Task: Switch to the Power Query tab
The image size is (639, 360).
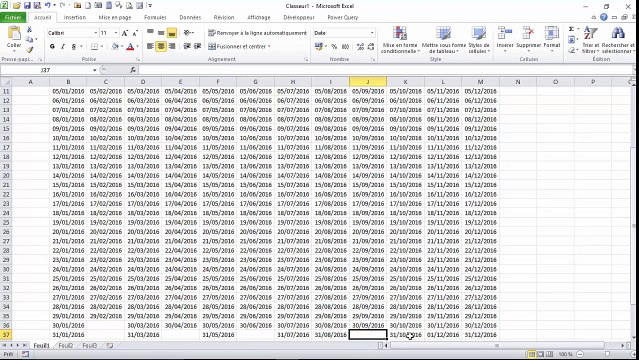Action: tap(343, 18)
